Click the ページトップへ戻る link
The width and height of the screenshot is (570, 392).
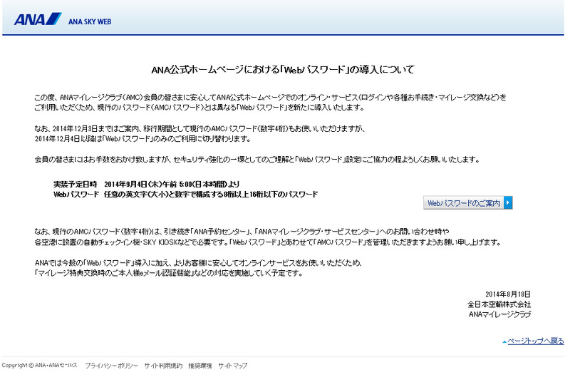click(535, 341)
